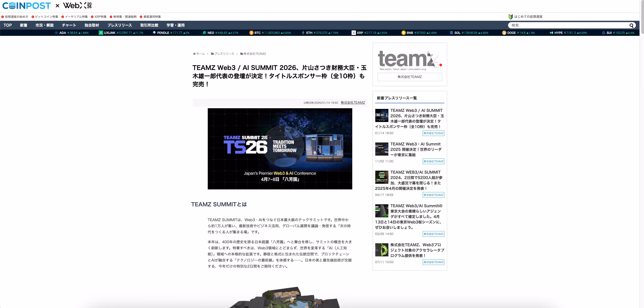Click thumbnail of 07/11 10:00 press release
Image resolution: width=644 pixels, height=308 pixels.
coord(382,250)
